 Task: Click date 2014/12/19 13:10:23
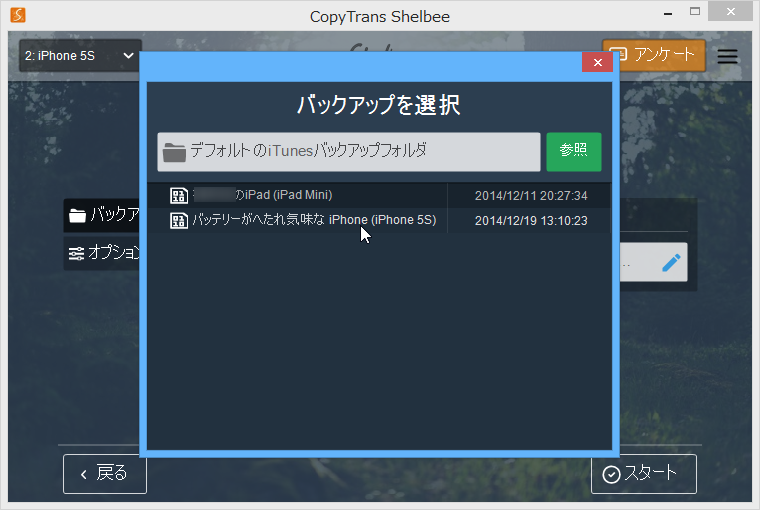[x=531, y=221]
